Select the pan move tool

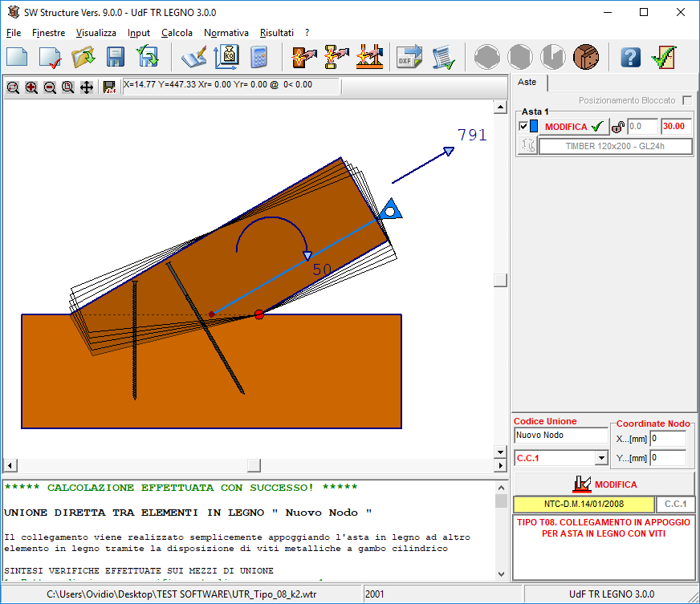tap(87, 87)
